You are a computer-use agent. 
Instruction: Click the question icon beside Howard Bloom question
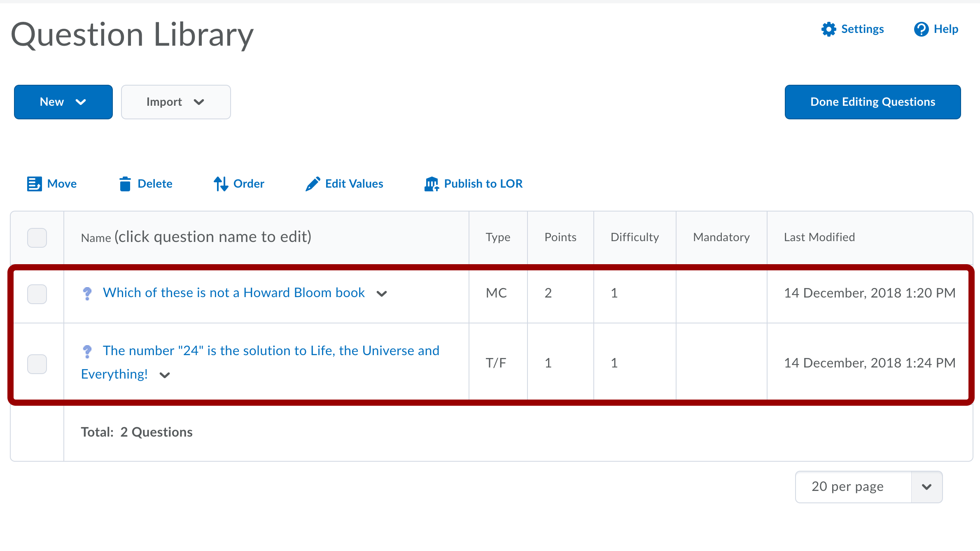tap(87, 293)
